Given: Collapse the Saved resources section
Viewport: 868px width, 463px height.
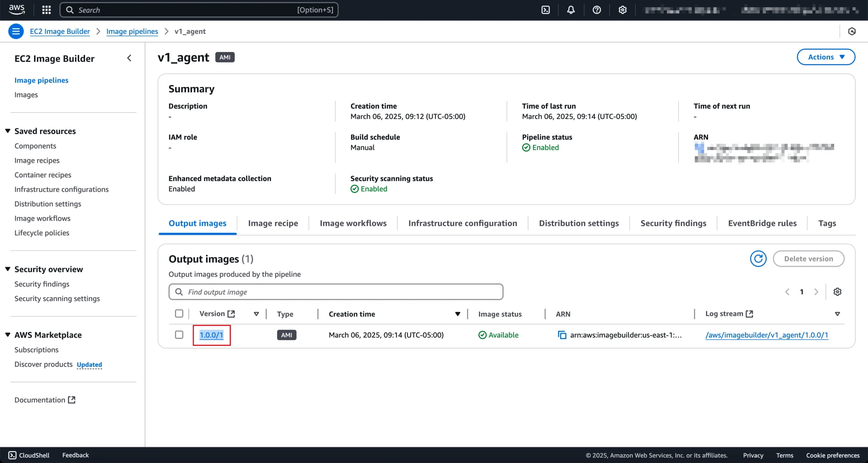Looking at the screenshot, I should click(8, 131).
